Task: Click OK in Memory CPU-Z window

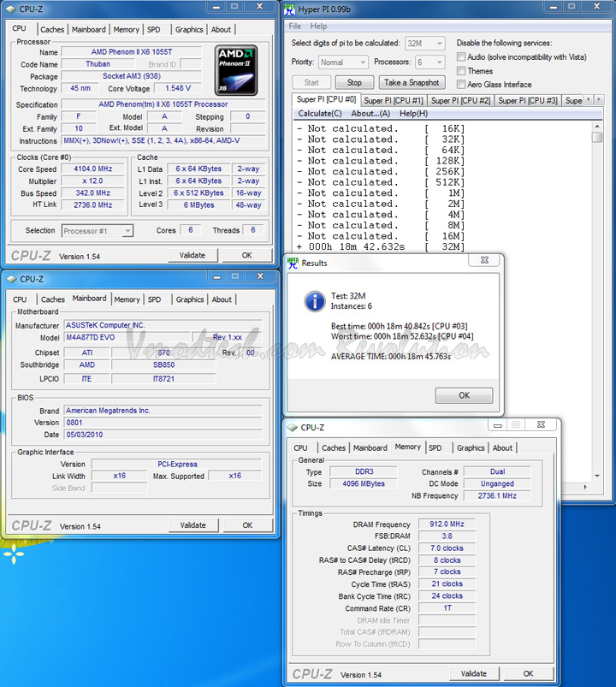Action: (x=529, y=673)
